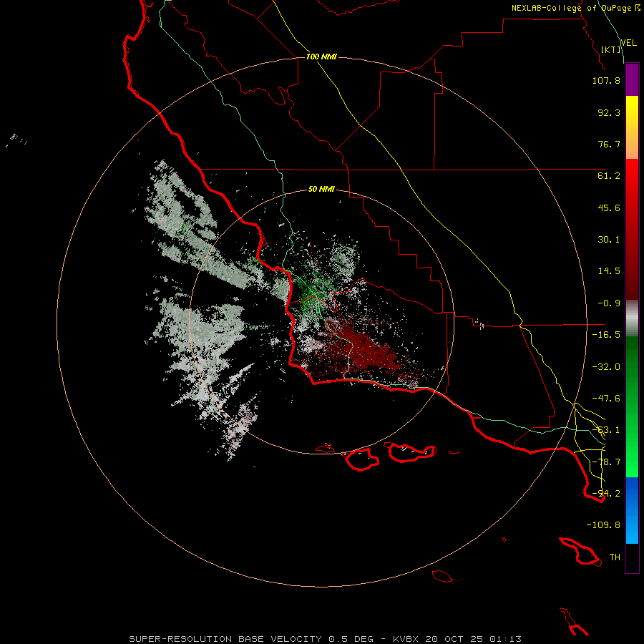Click the Super-Resolution Base Velocity caption at bottom
Image resolution: width=644 pixels, height=644 pixels.
click(326, 639)
